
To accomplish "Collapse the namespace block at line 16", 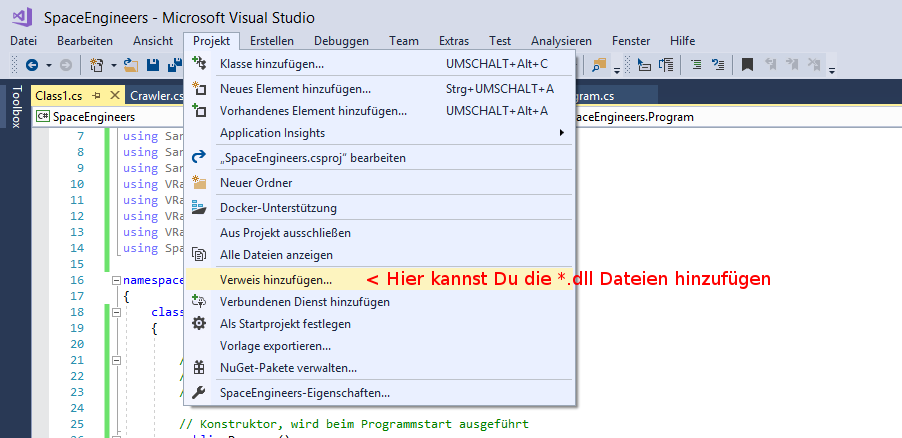I will (116, 280).
